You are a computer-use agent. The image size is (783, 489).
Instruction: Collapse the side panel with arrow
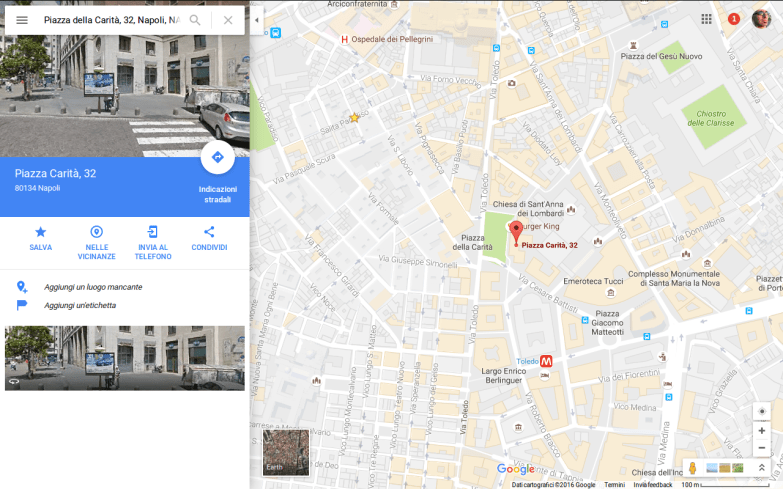[256, 20]
